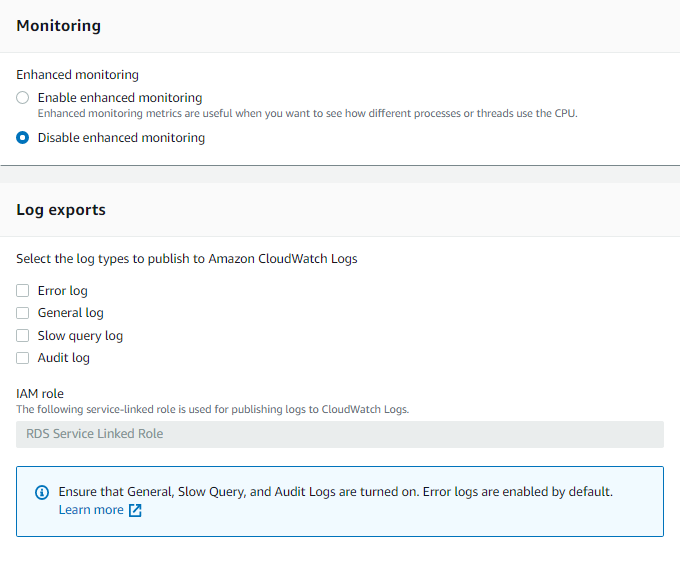Check the General log checkbox
The height and width of the screenshot is (572, 680).
tap(23, 313)
